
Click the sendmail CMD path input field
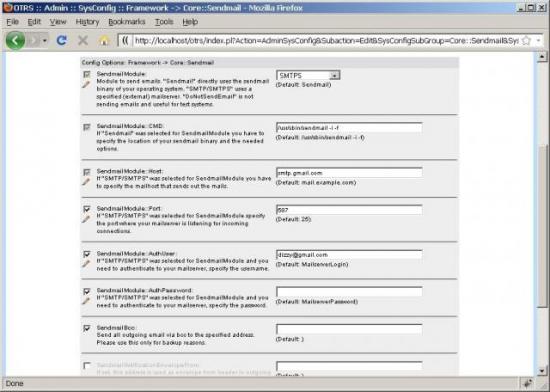click(x=349, y=128)
